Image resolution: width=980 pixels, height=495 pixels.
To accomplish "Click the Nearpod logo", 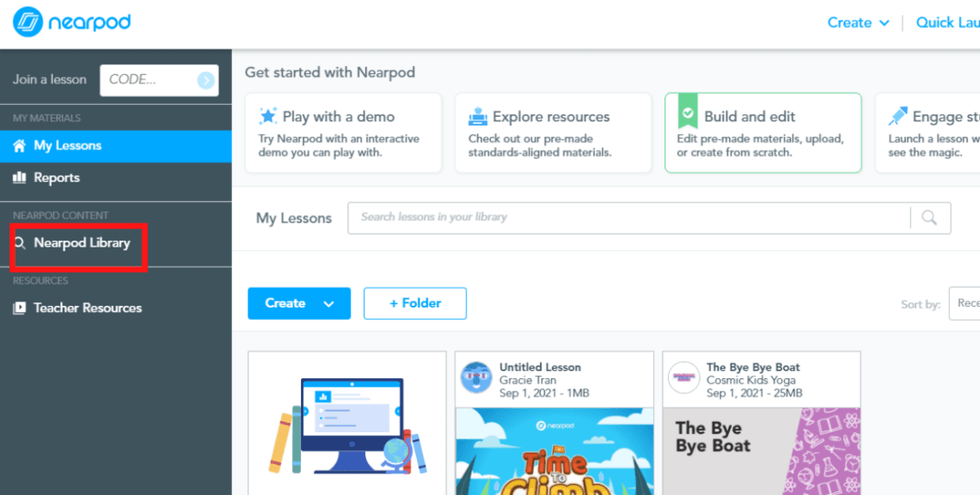I will [x=71, y=21].
